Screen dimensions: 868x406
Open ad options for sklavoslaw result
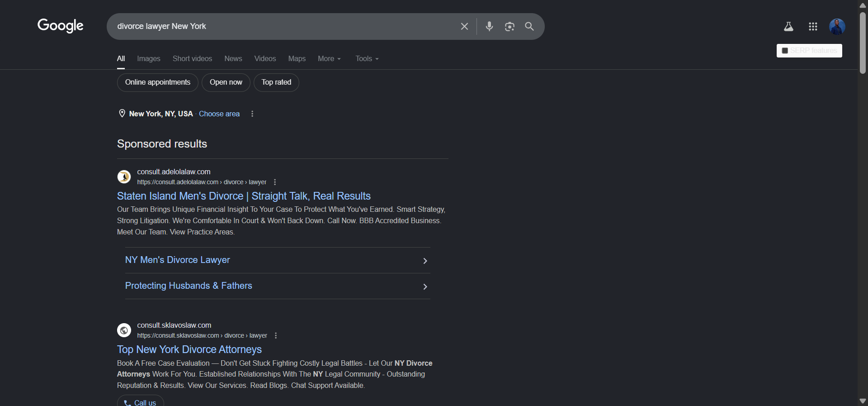pos(276,335)
